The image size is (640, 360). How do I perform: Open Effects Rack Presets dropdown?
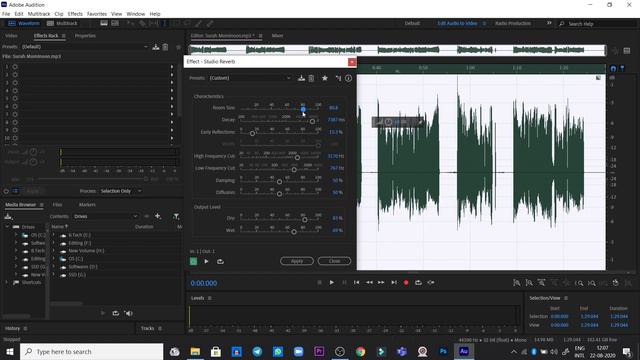click(x=84, y=47)
